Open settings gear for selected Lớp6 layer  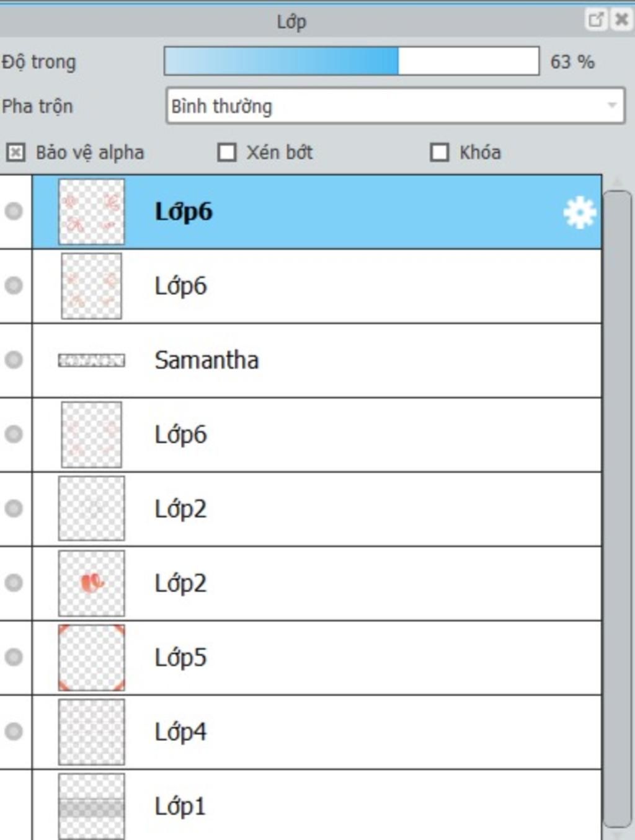tap(579, 213)
